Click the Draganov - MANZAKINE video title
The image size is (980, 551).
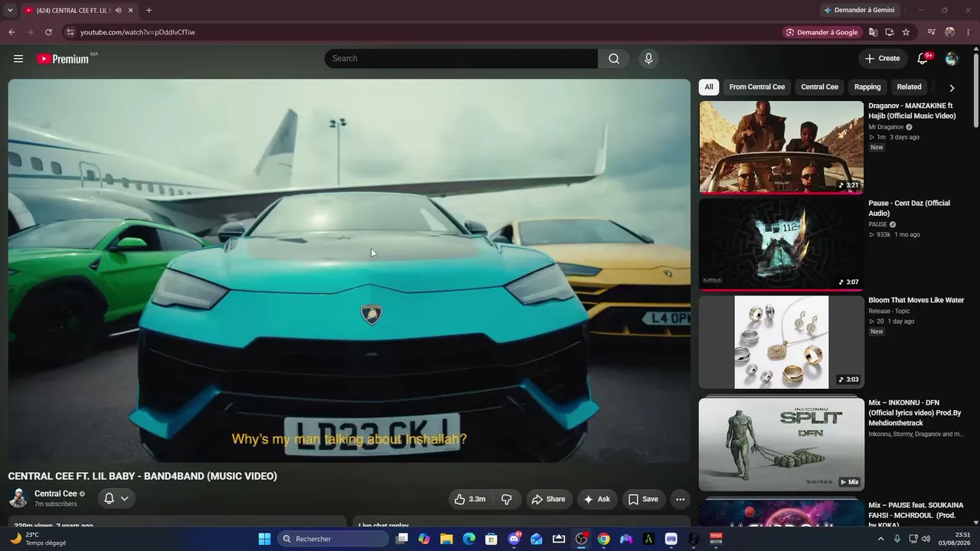tap(912, 111)
